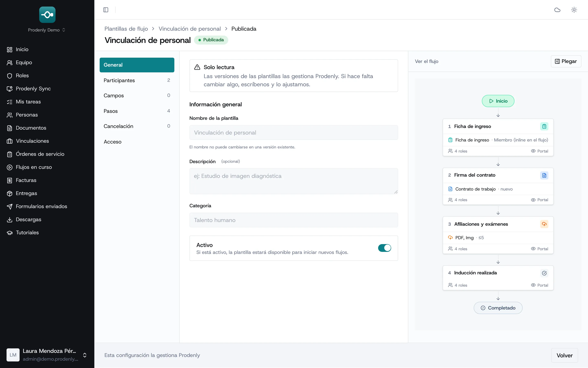Image resolution: width=588 pixels, height=368 pixels.
Task: Select the General tab
Action: [x=137, y=65]
